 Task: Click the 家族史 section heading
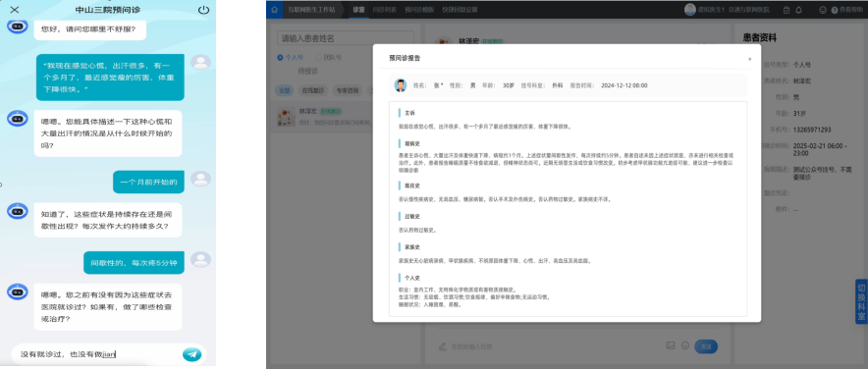412,246
